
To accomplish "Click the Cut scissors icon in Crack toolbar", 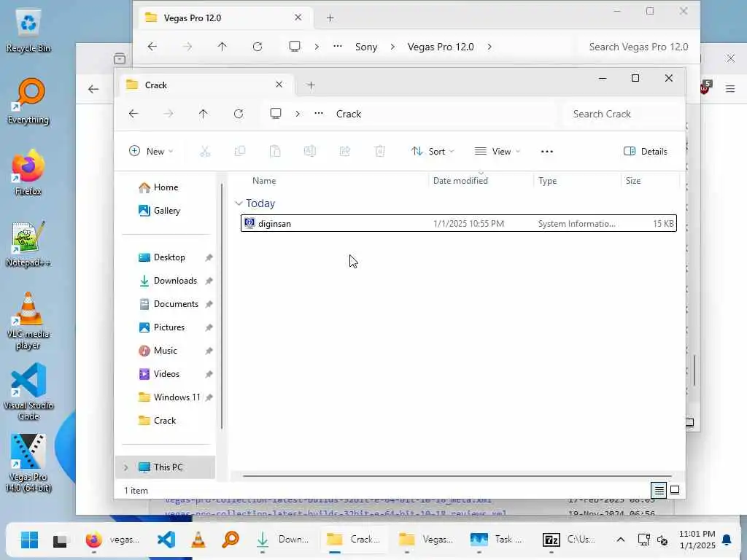I will tap(205, 152).
